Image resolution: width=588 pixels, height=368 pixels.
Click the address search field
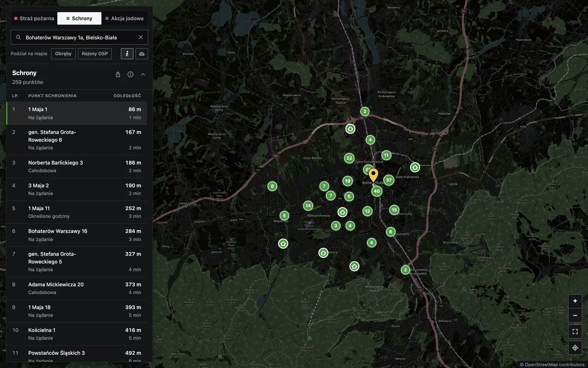pos(79,37)
